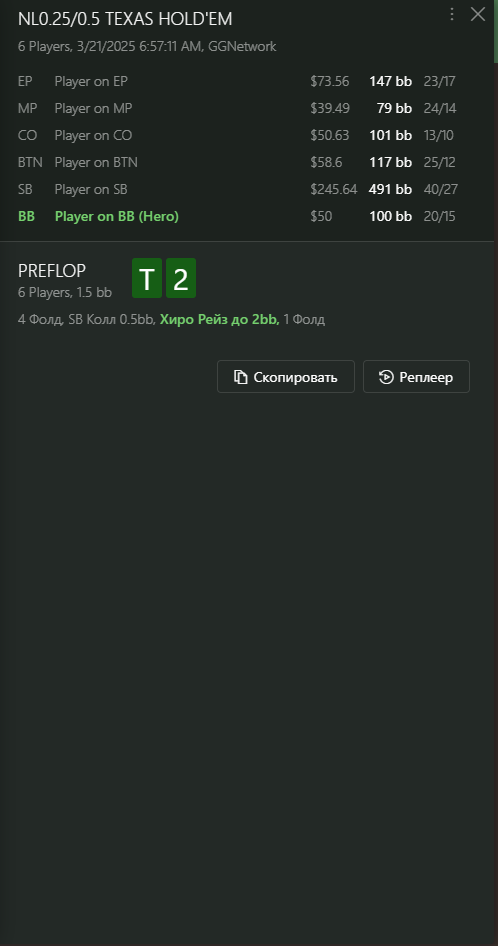This screenshot has height=946, width=498.
Task: Click the PREFLOP street heading
Action: pyautogui.click(x=52, y=271)
